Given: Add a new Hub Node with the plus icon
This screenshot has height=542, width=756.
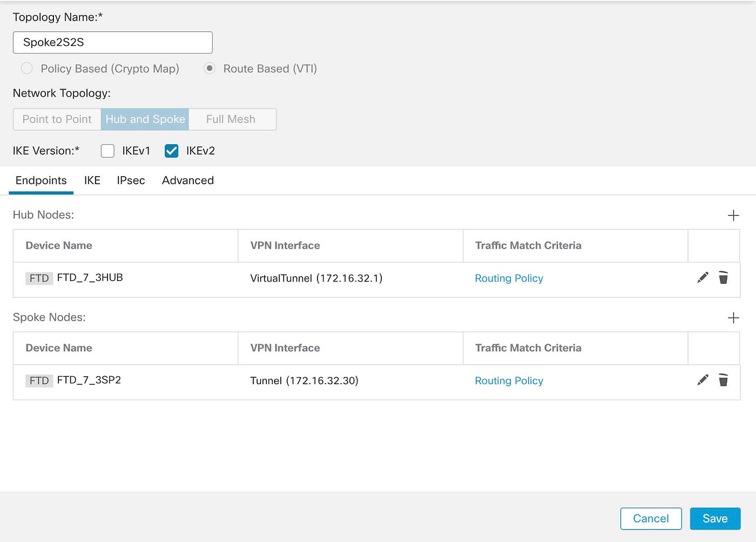Looking at the screenshot, I should [733, 215].
